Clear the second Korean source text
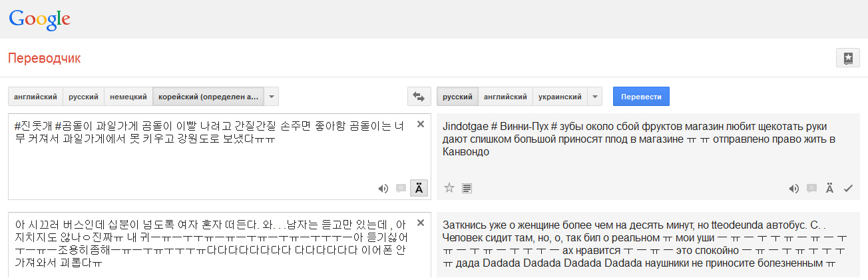This screenshot has width=868, height=280. tap(420, 223)
